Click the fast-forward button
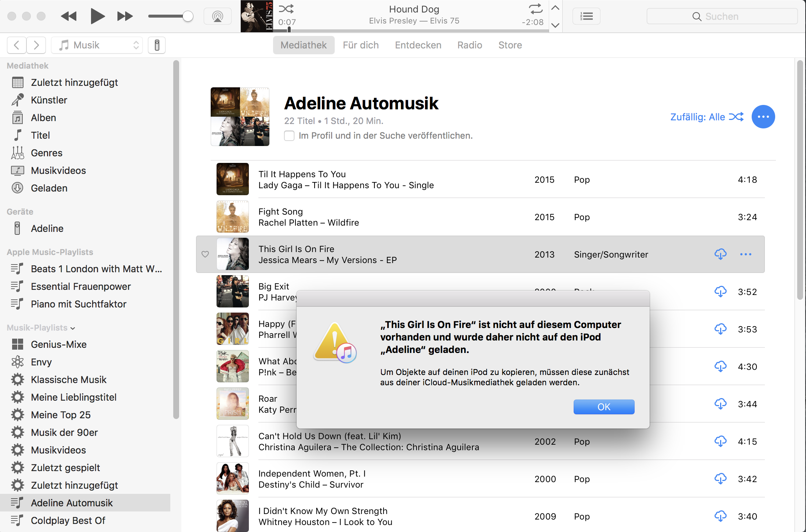This screenshot has width=806, height=532. (x=125, y=16)
